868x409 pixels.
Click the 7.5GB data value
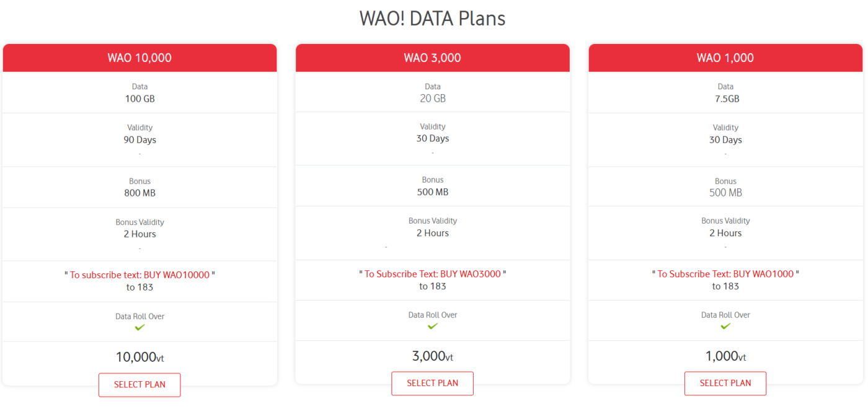click(x=725, y=99)
